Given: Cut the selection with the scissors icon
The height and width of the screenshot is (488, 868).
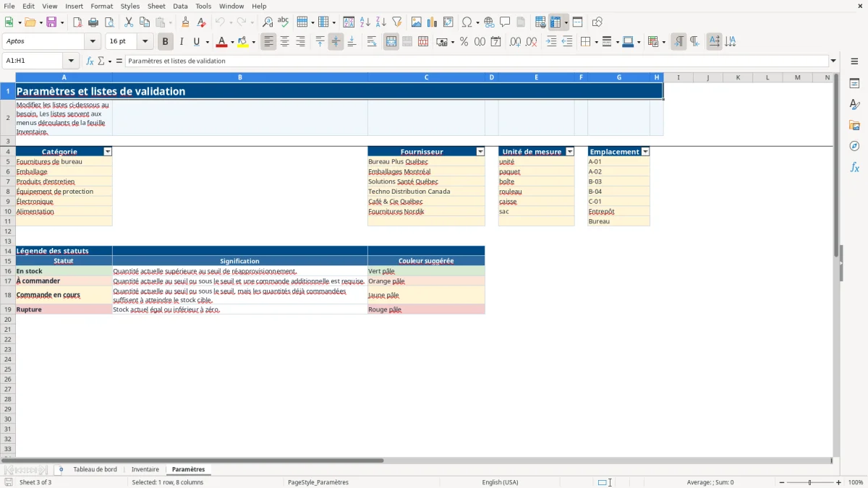Looking at the screenshot, I should click(129, 22).
